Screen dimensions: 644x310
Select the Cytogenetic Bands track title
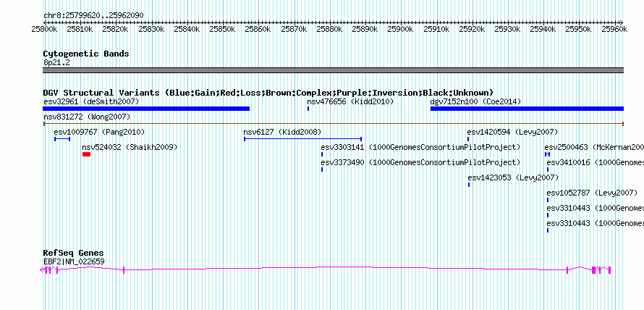point(86,54)
